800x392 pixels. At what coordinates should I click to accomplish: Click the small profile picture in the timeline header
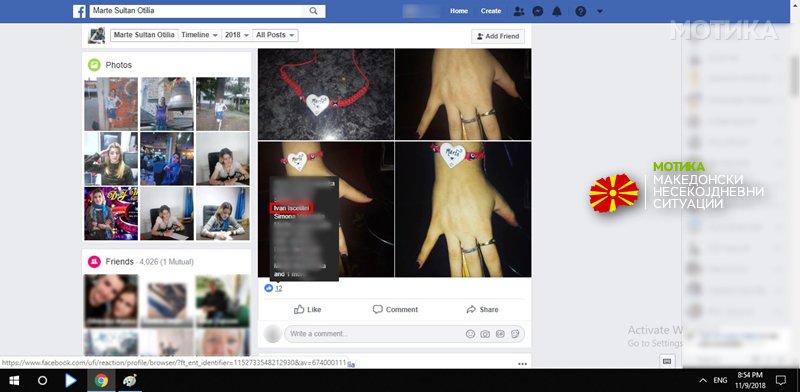[x=96, y=36]
